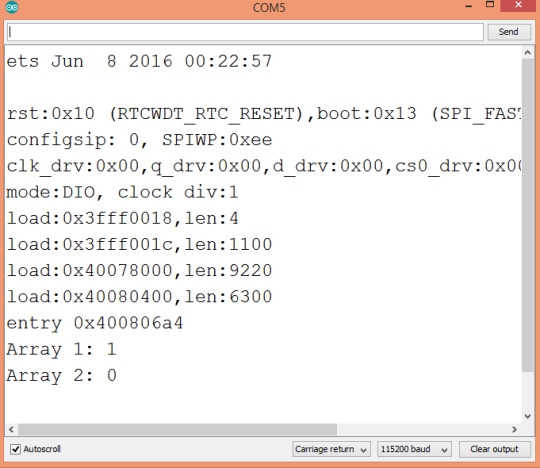Click the horizontal scrollbar thumb

pyautogui.click(x=177, y=429)
